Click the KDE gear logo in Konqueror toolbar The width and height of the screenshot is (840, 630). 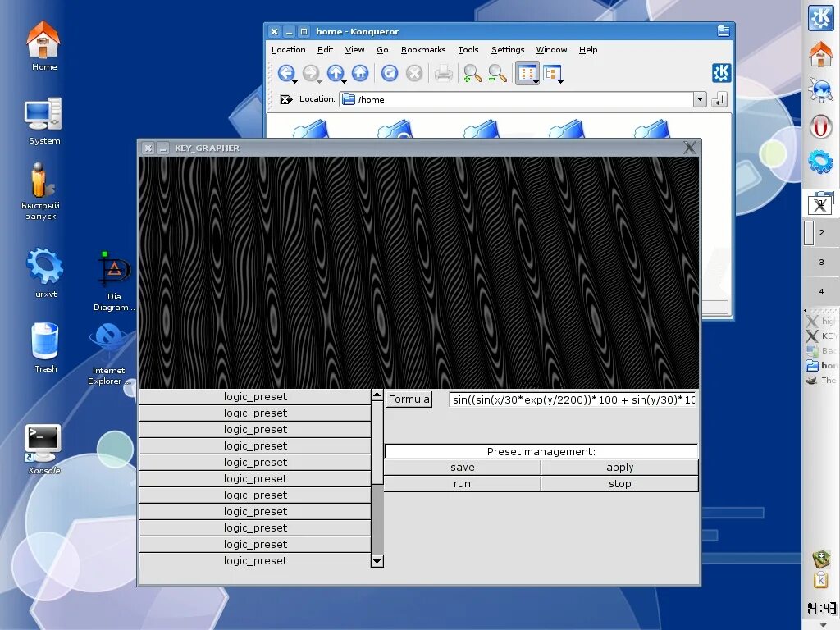click(x=721, y=73)
